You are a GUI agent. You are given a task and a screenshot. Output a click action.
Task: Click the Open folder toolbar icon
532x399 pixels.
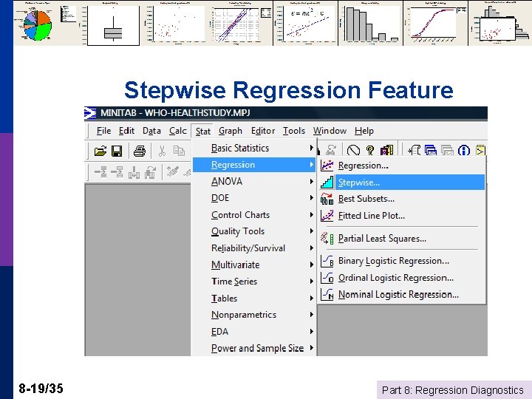coord(100,151)
